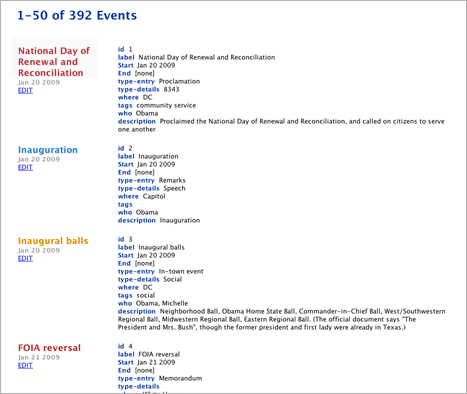467x394 pixels.
Task: Open the National Day of Renewal and Reconciliation event title
Action: point(54,62)
